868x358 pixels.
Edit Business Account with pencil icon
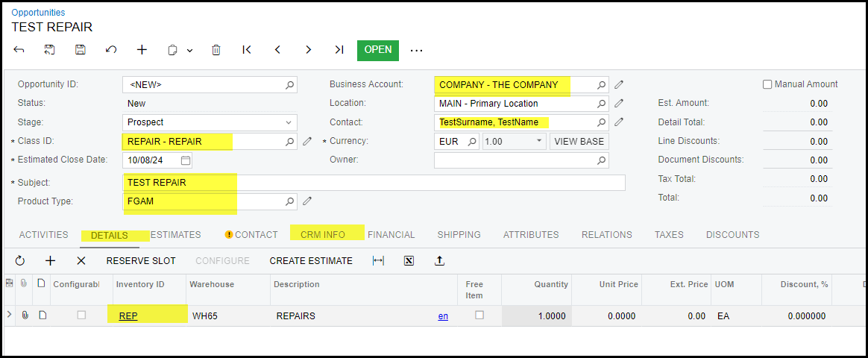(x=619, y=84)
